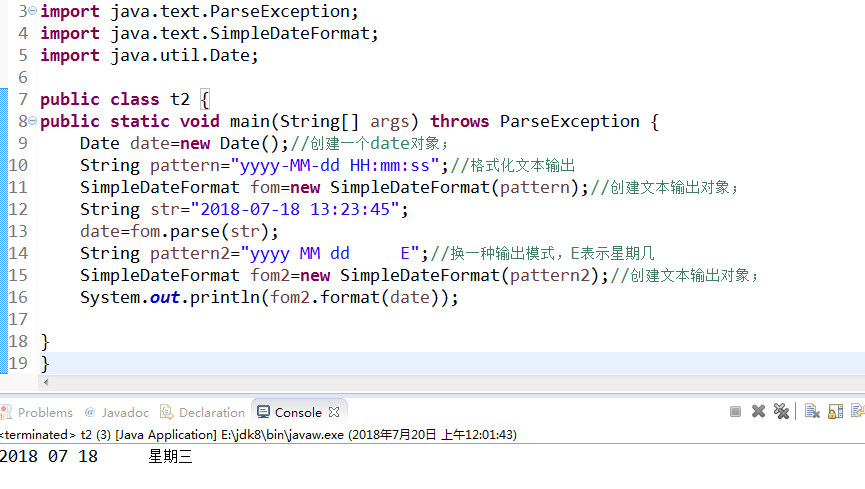Image resolution: width=865 pixels, height=489 pixels.
Task: Click the horizontal scrollbar left arrow
Action: point(46,382)
